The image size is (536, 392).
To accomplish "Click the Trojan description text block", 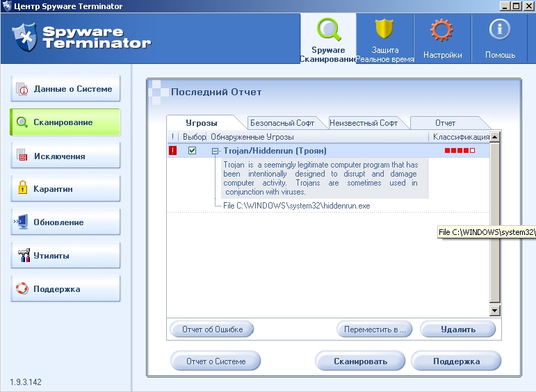I will (x=325, y=178).
